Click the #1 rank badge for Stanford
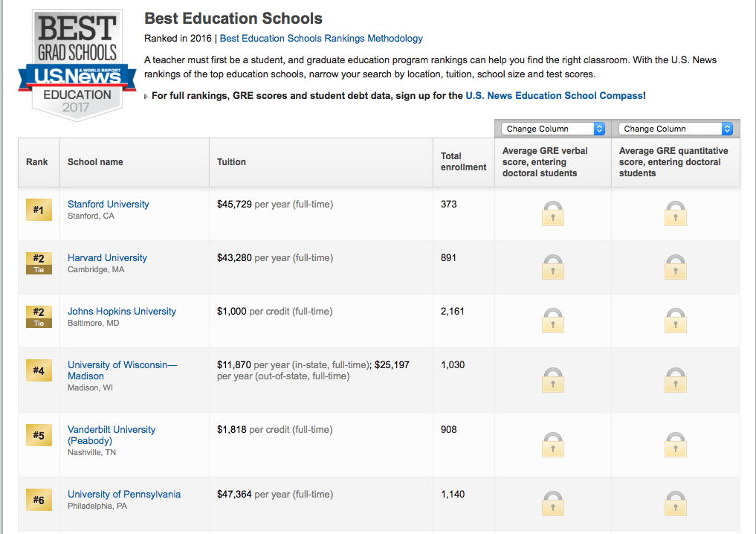This screenshot has height=534, width=756. [x=39, y=210]
